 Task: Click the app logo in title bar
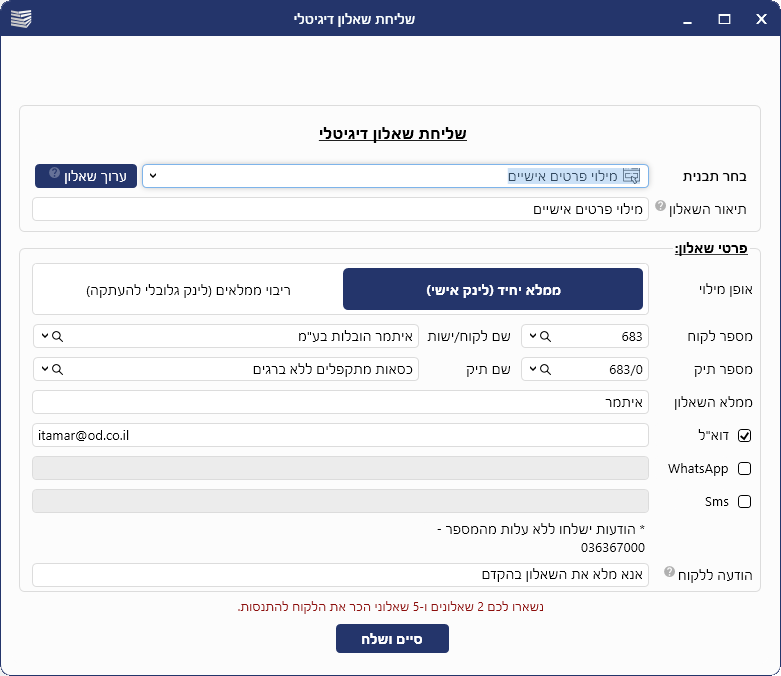[19, 18]
